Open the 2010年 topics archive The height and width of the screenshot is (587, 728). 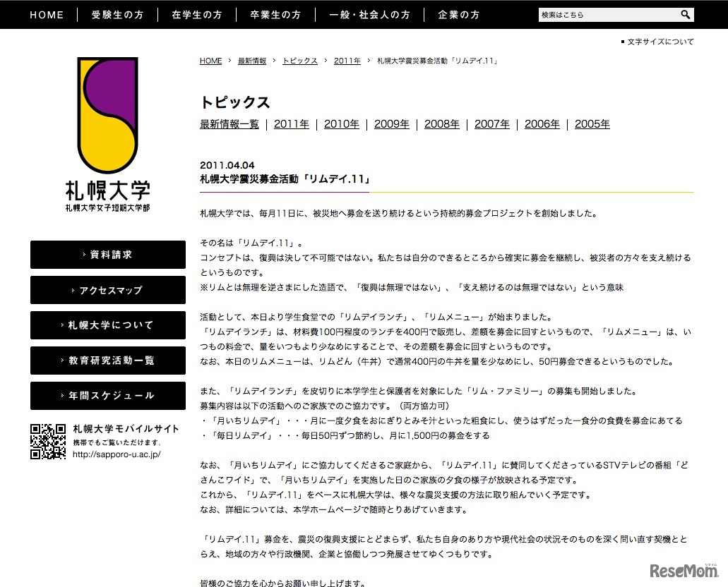click(341, 123)
